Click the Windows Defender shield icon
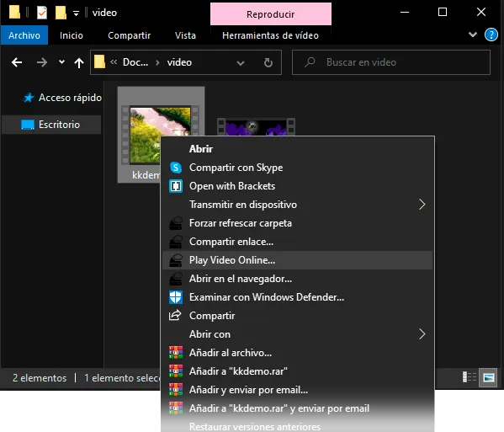This screenshot has height=432, width=504. (176, 297)
